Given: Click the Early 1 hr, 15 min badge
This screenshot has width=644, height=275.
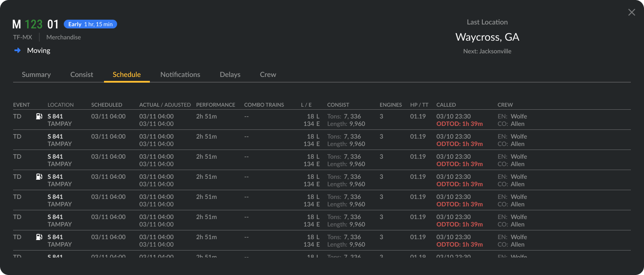Looking at the screenshot, I should [90, 24].
